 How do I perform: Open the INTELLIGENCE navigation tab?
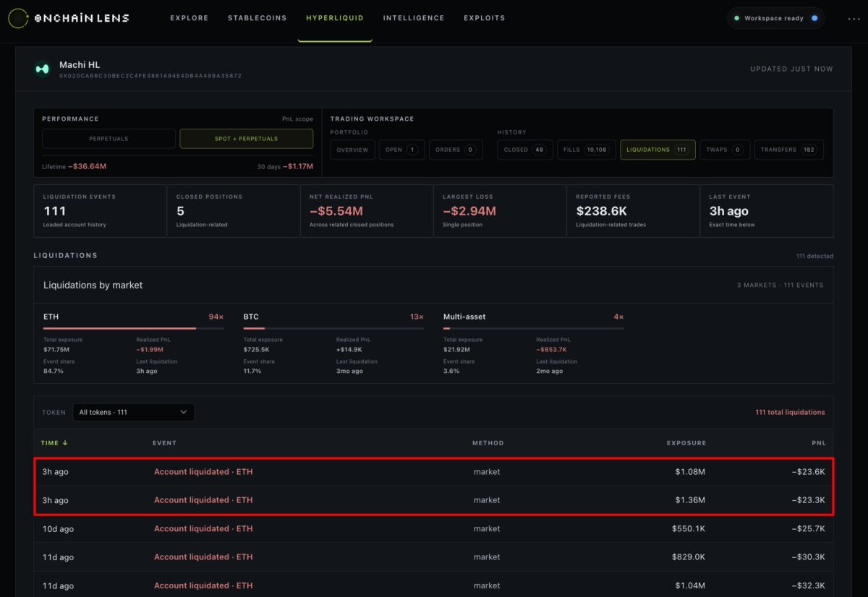pyautogui.click(x=414, y=18)
